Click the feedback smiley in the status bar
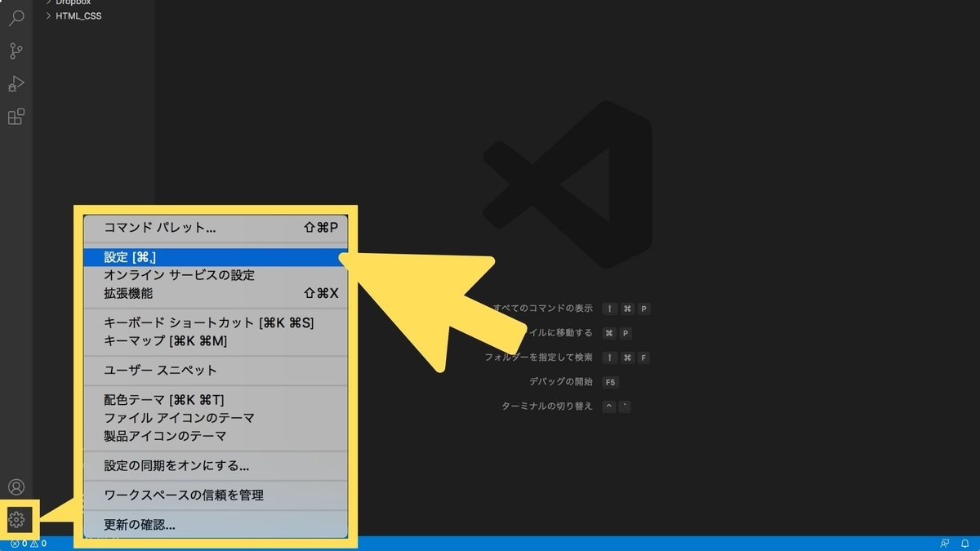Image resolution: width=980 pixels, height=551 pixels. (945, 543)
